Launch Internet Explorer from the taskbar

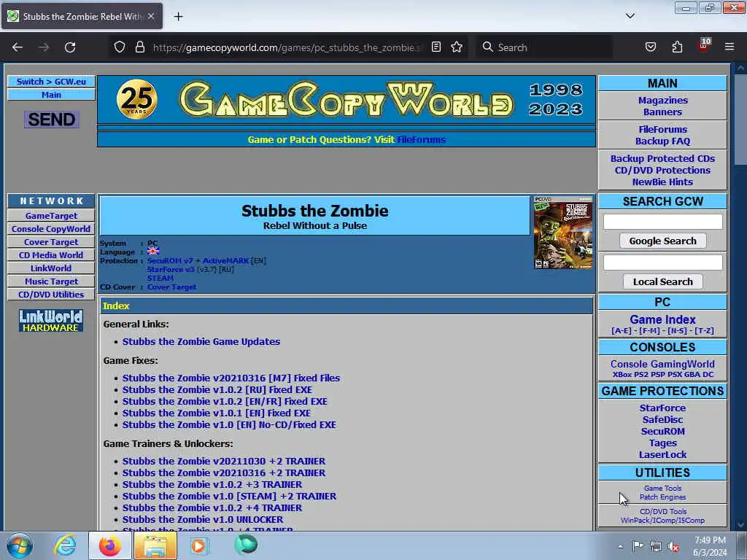65,545
